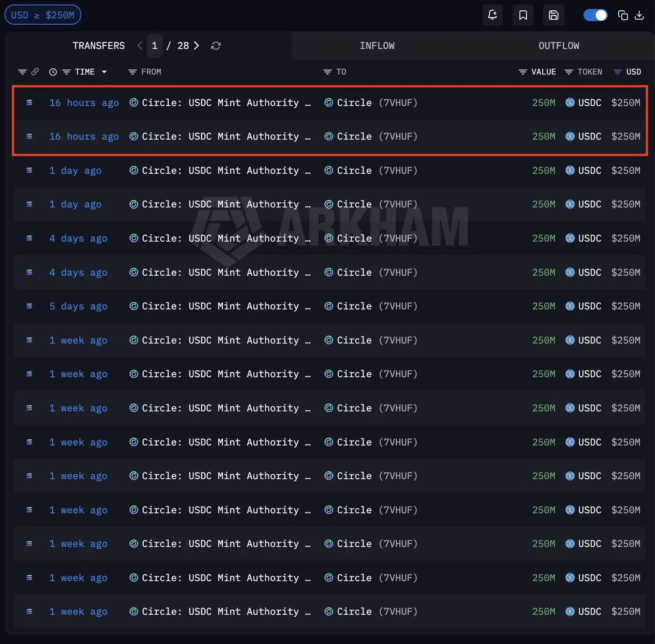
Task: Refresh the transfers list
Action: [216, 46]
